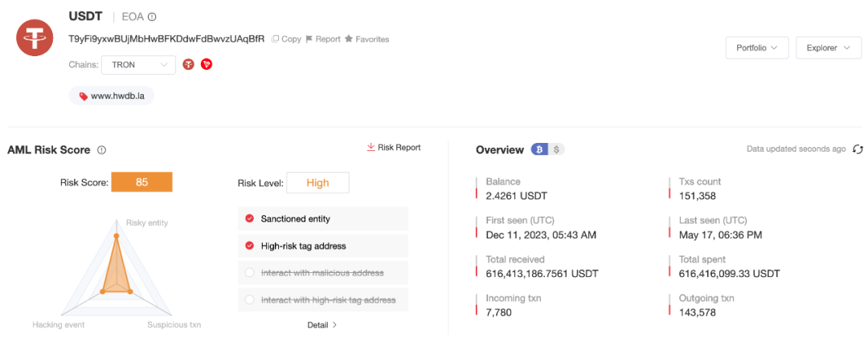The height and width of the screenshot is (338, 868).
Task: Click the orange Risk Score 85 box
Action: tap(141, 182)
